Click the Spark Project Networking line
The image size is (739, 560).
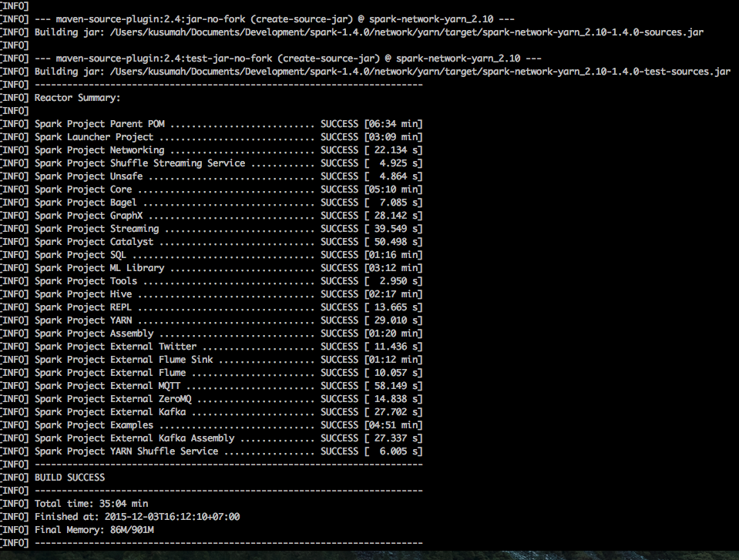[228, 150]
